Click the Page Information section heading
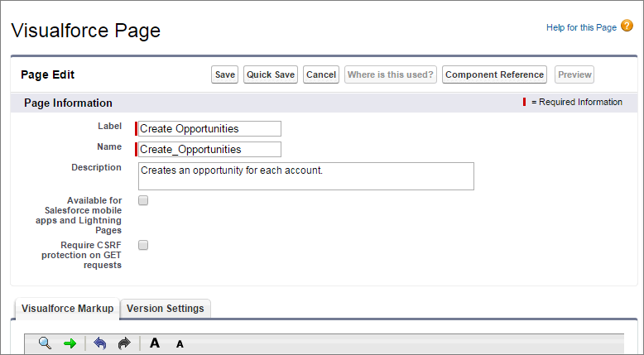The width and height of the screenshot is (644, 355). (68, 103)
